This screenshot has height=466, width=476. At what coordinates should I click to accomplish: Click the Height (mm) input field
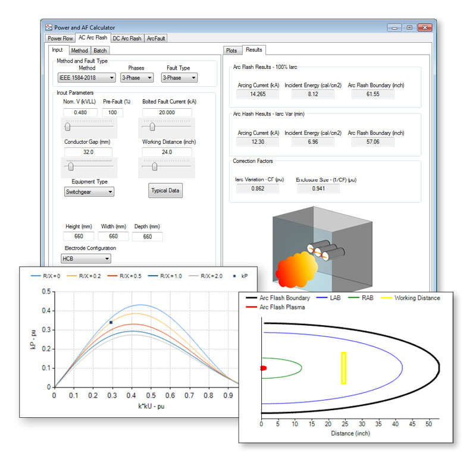click(78, 237)
